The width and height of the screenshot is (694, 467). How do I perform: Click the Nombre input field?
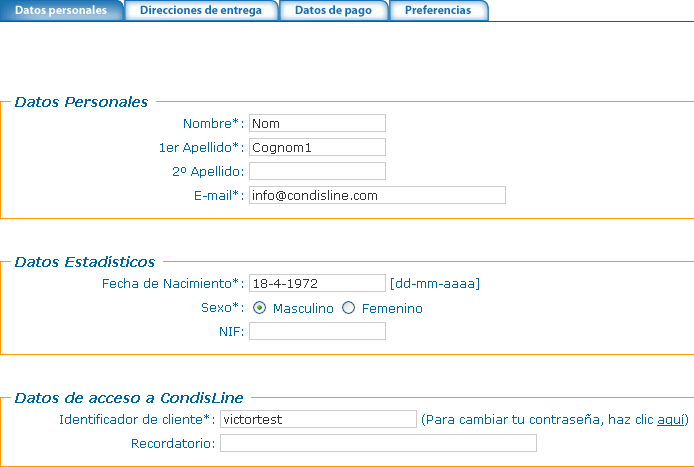317,123
